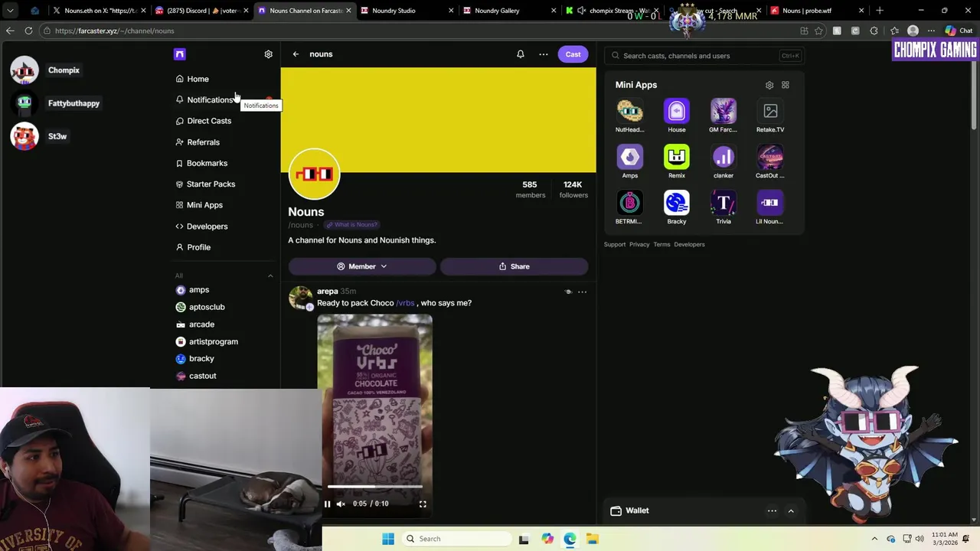
Task: Click the Farcaster logo icon
Action: (179, 54)
